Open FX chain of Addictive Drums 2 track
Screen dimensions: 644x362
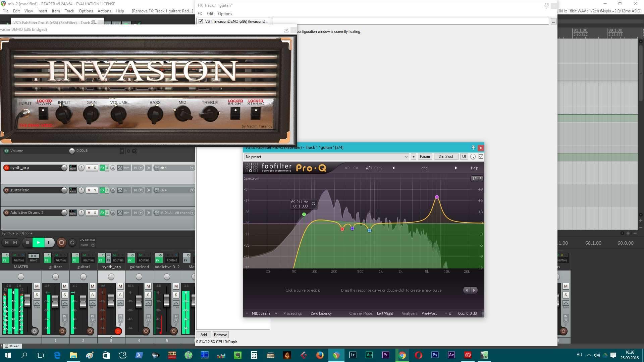pyautogui.click(x=102, y=213)
